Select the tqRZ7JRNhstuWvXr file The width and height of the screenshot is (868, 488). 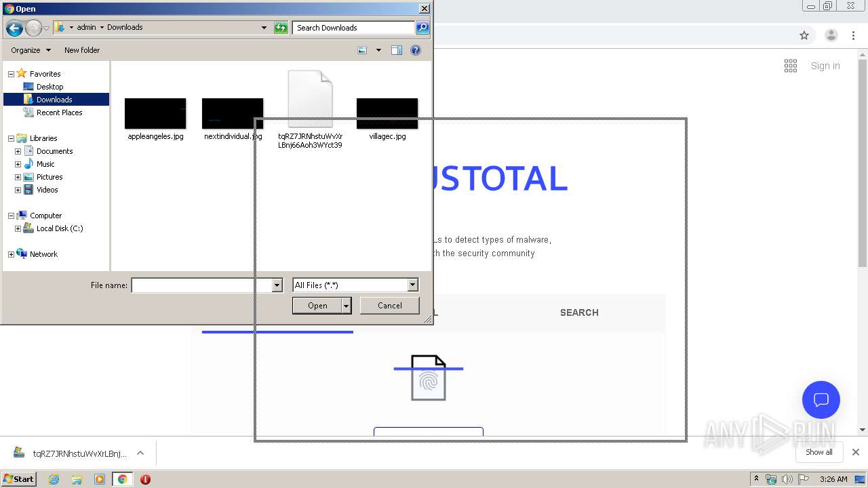tap(310, 110)
